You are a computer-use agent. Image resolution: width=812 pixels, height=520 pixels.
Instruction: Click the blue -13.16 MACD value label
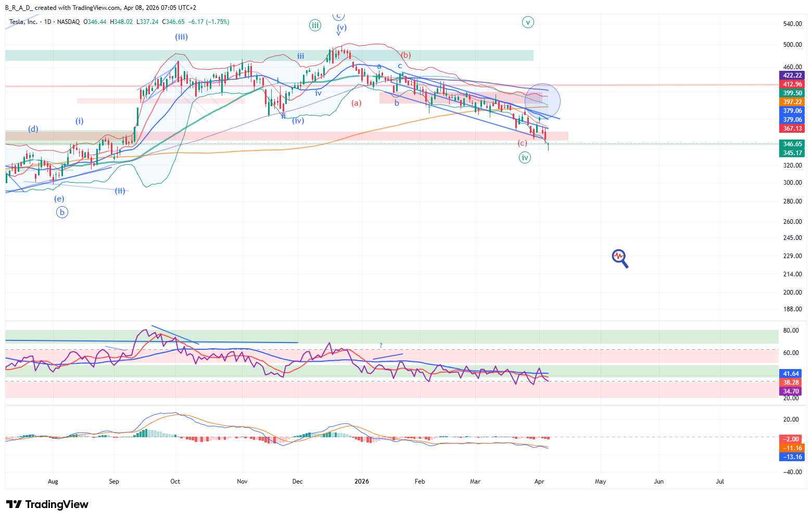(792, 457)
